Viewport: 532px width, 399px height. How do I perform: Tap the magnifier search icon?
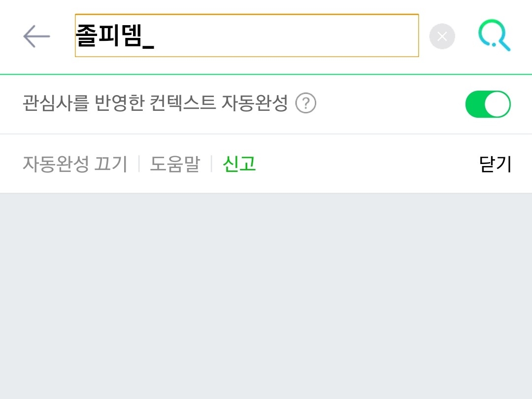494,36
